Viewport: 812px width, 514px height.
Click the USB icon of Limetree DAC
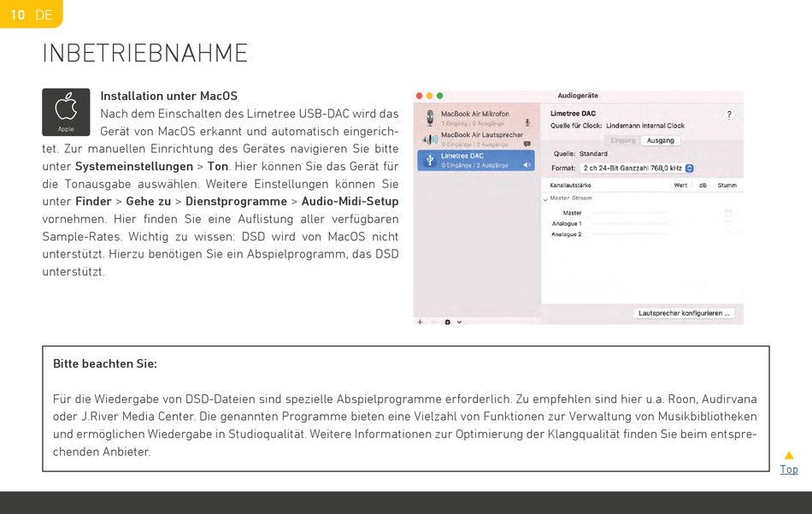tap(430, 160)
